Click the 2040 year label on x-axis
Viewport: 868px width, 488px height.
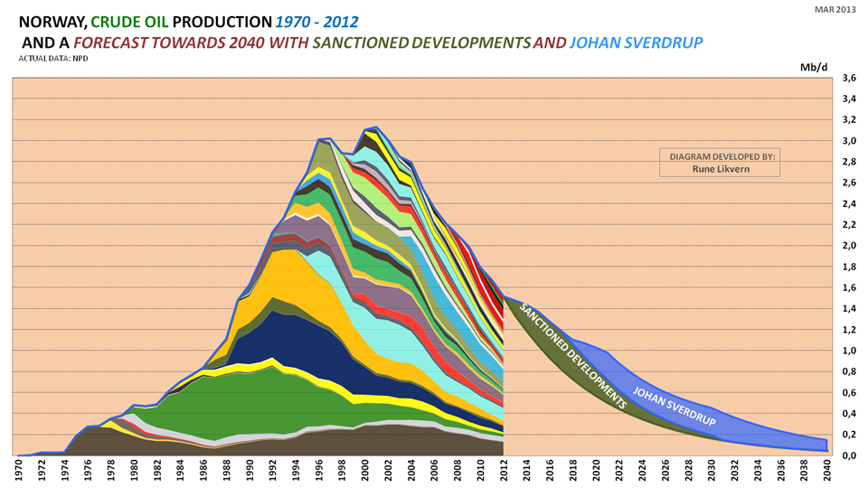[x=826, y=471]
